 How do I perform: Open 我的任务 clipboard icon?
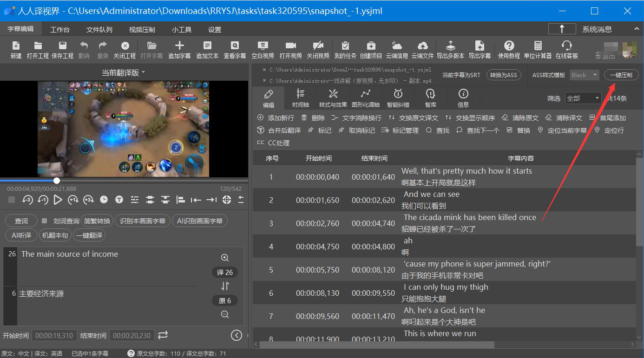point(345,46)
